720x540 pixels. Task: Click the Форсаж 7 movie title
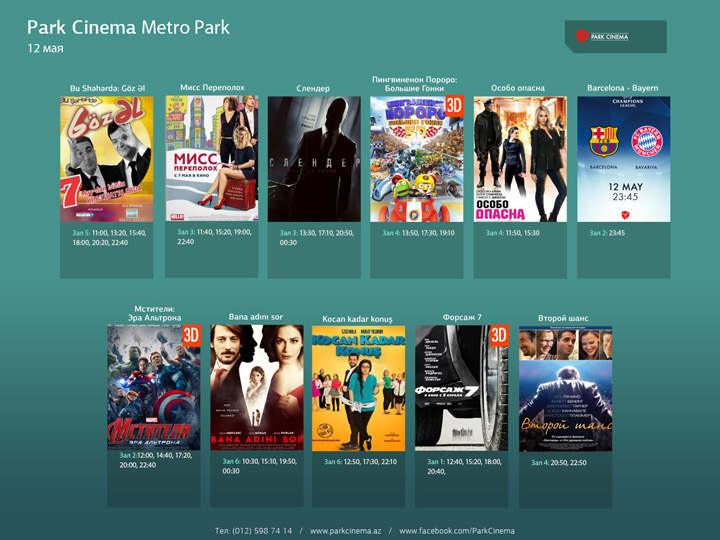(x=462, y=317)
